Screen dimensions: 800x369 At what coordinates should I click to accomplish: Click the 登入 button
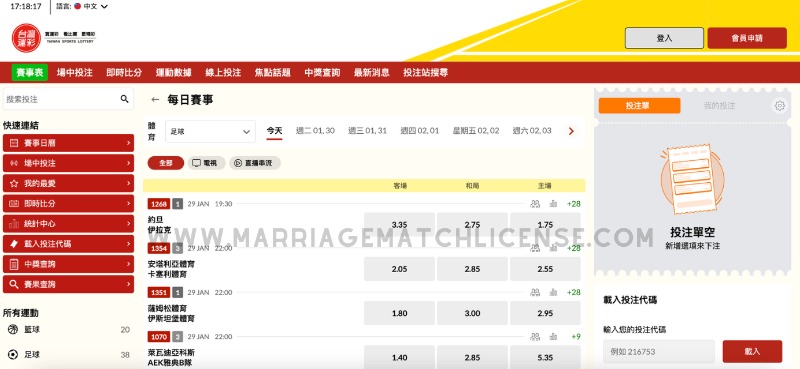664,38
